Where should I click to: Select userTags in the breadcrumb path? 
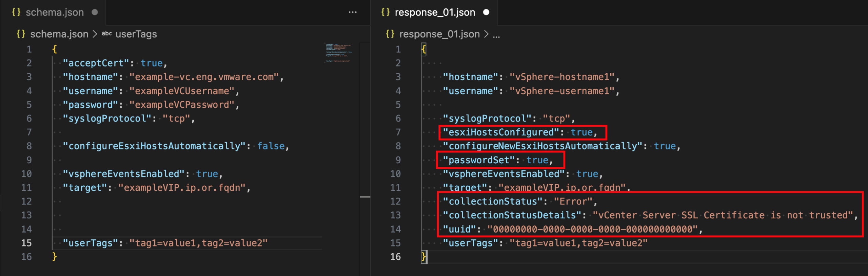coord(136,34)
